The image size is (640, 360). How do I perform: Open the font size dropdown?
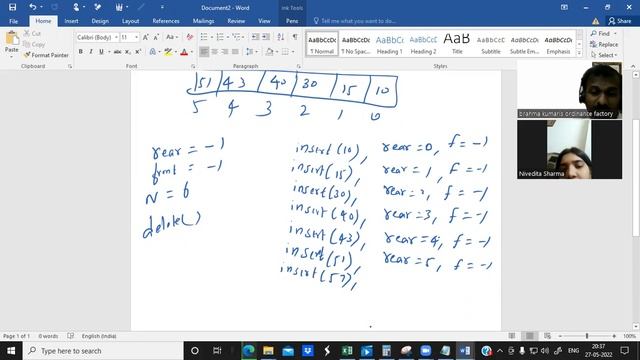(136, 37)
